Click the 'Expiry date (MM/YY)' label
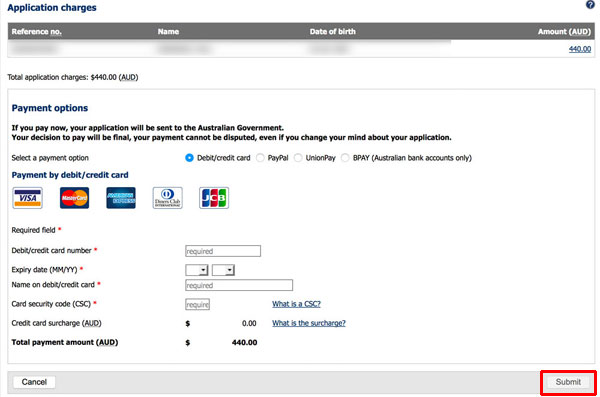The width and height of the screenshot is (600, 397). pos(44,270)
